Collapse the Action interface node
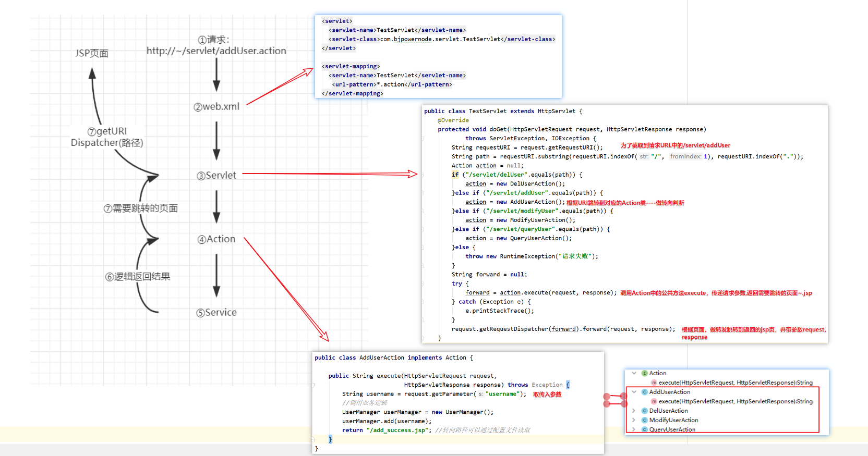868x456 pixels. [634, 373]
